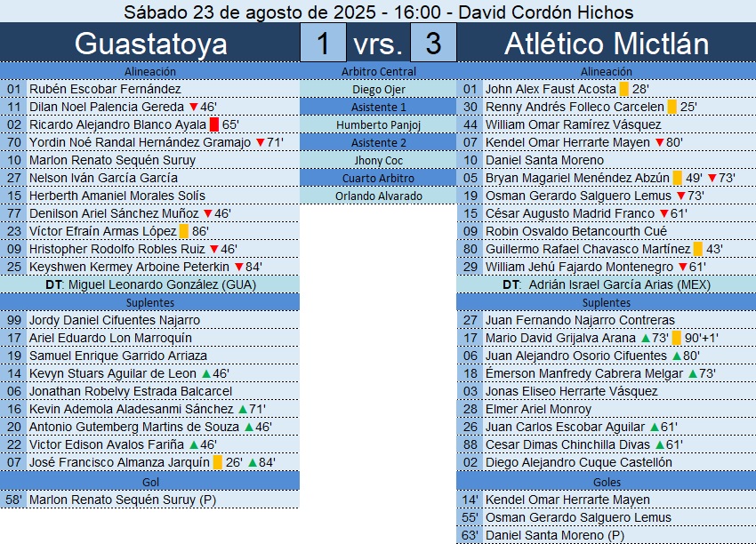Open the Guastatoya team name header
The height and width of the screenshot is (544, 756).
pos(150,44)
